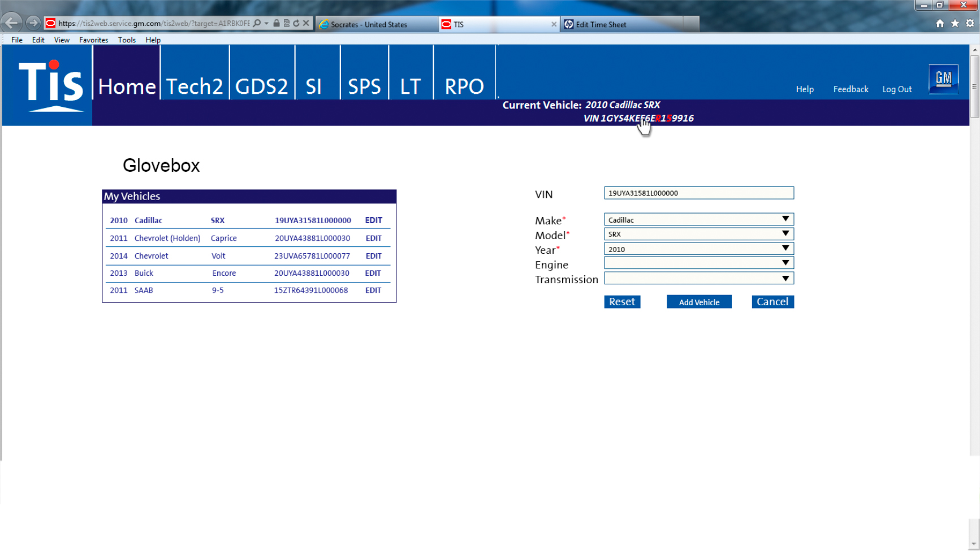Select the Home navigation tab
The height and width of the screenshot is (551, 980).
click(x=127, y=72)
